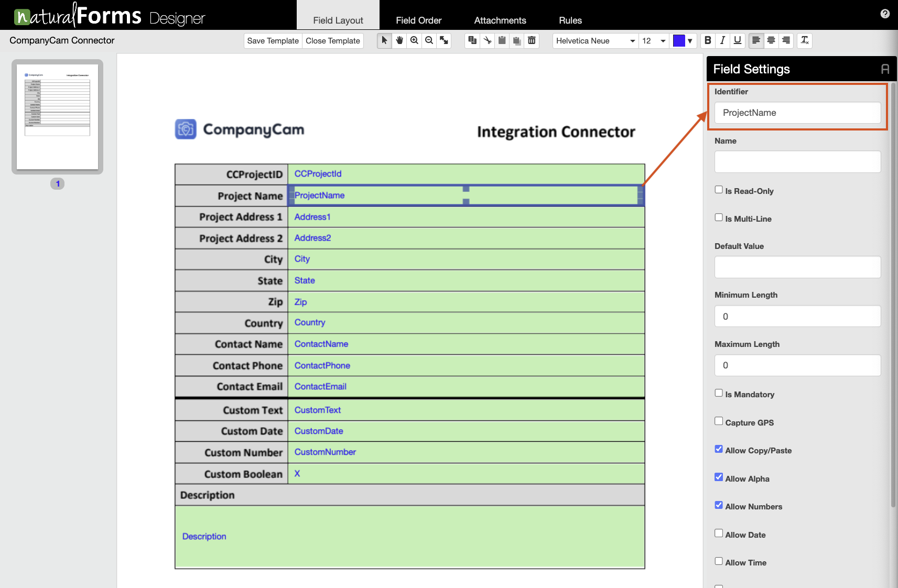Select page 1 thumbnail
Viewport: 898px width, 588px height.
(x=57, y=117)
